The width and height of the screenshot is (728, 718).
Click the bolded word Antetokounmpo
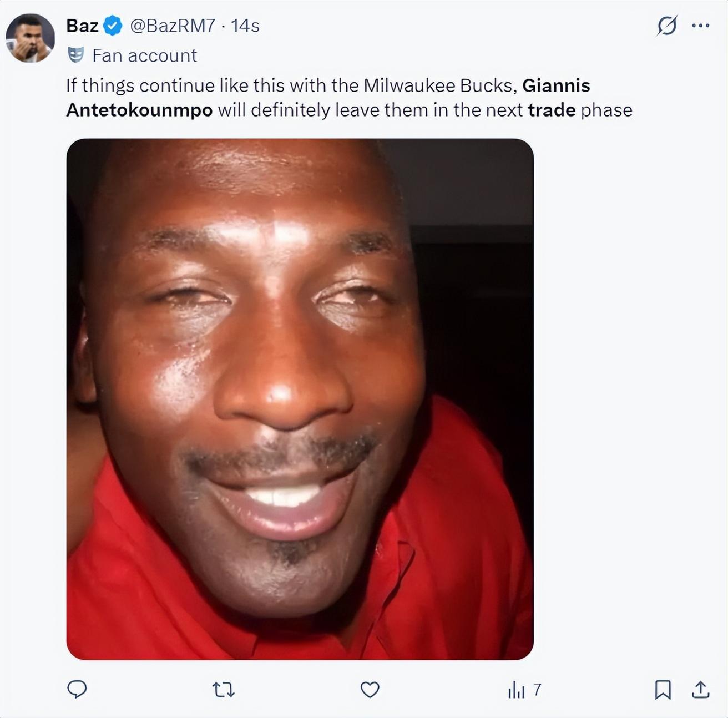(139, 110)
